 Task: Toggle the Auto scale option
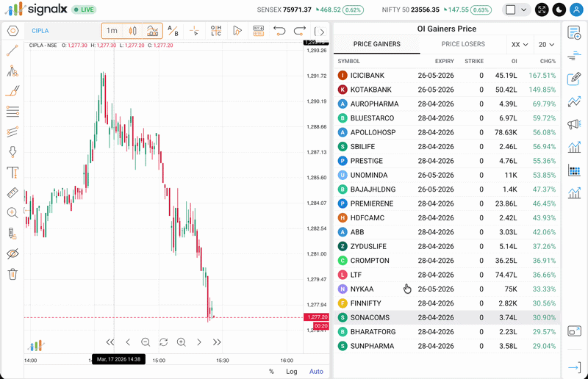click(x=316, y=372)
